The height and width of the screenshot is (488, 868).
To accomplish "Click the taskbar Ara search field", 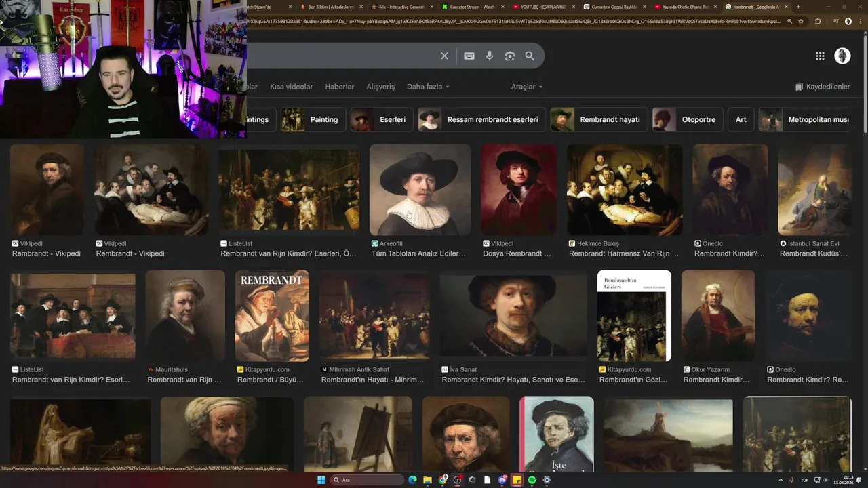I will point(367,480).
